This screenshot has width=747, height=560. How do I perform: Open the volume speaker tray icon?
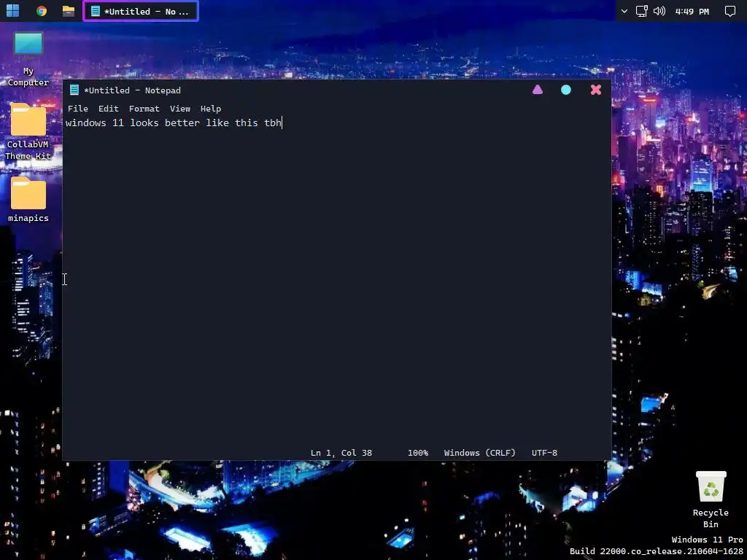(x=659, y=11)
